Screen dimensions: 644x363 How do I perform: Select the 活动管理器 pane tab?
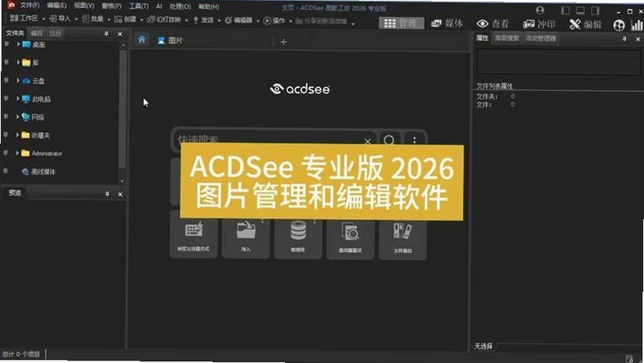pos(540,39)
